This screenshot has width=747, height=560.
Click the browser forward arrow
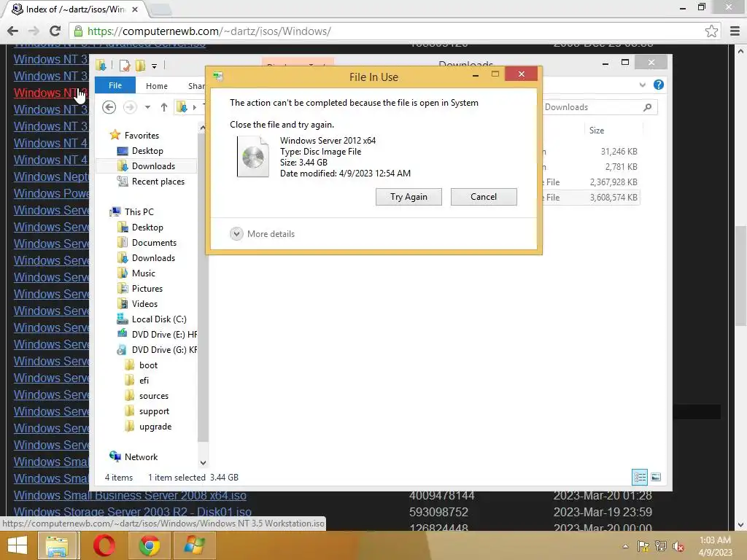tap(34, 31)
